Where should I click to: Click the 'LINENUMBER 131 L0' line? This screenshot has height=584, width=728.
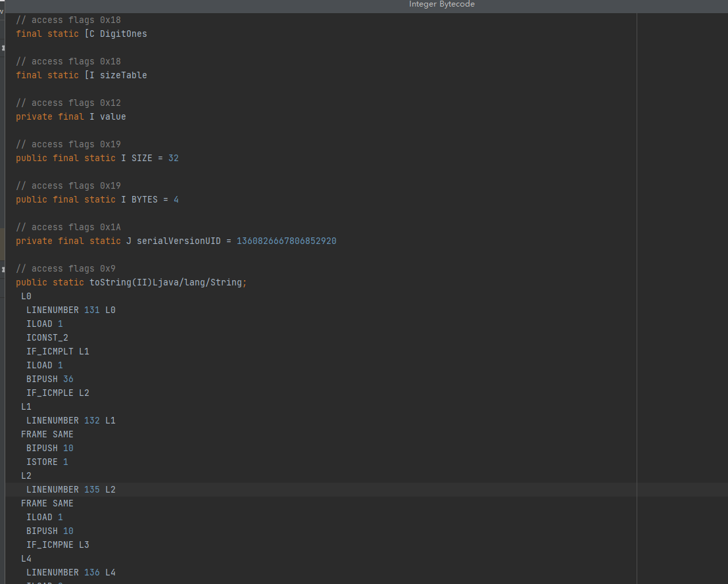click(71, 310)
